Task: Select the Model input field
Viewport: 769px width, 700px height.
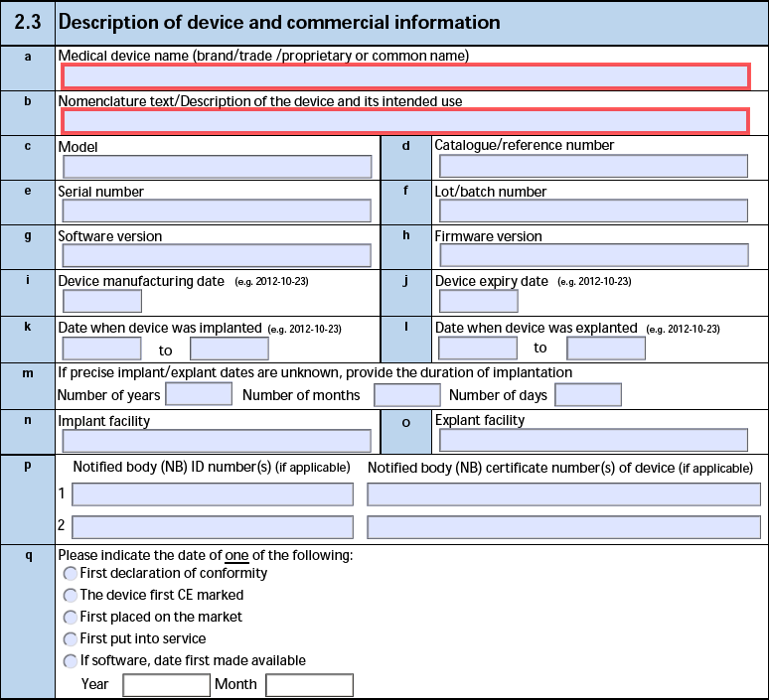Action: coord(218,167)
